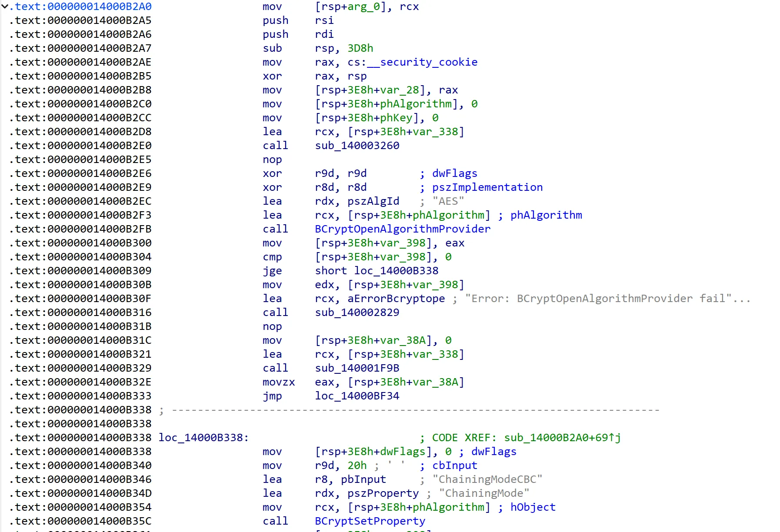Select the phKey stack variable
Image resolution: width=780 pixels, height=532 pixels.
coord(396,118)
